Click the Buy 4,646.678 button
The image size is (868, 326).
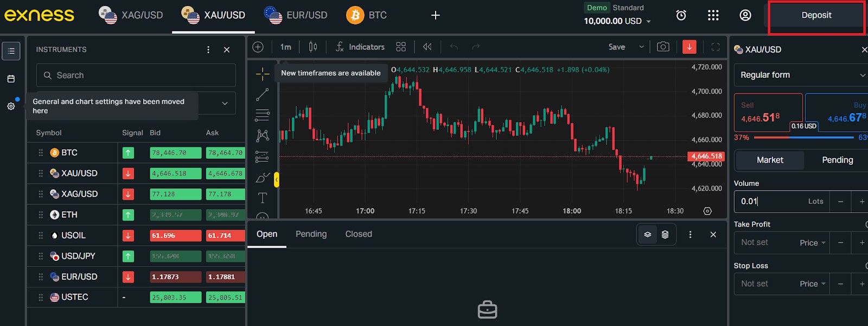(837, 112)
